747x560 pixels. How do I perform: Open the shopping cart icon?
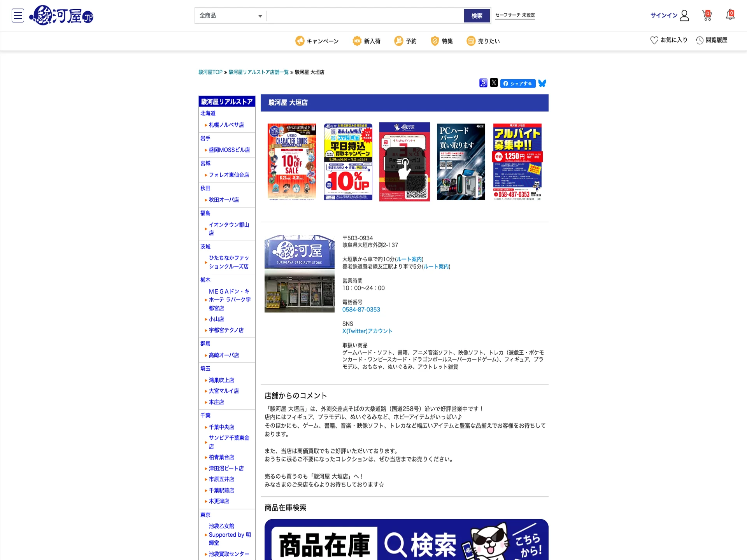pyautogui.click(x=707, y=16)
